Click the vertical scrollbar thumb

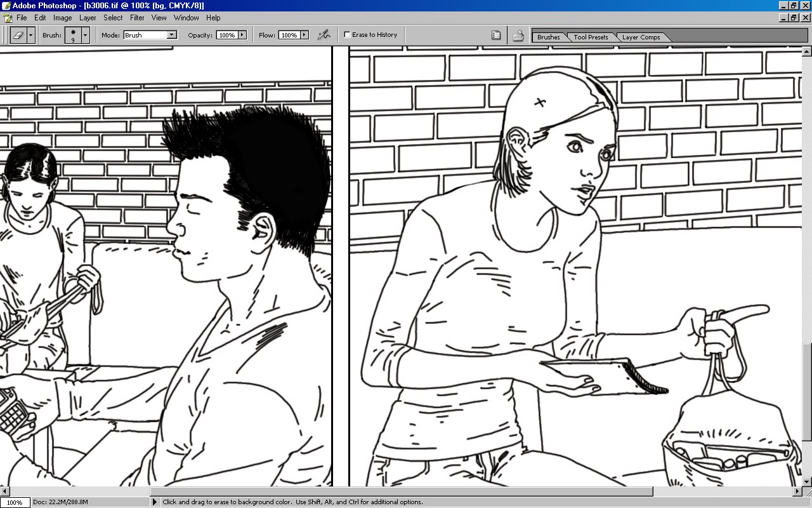coord(807,391)
